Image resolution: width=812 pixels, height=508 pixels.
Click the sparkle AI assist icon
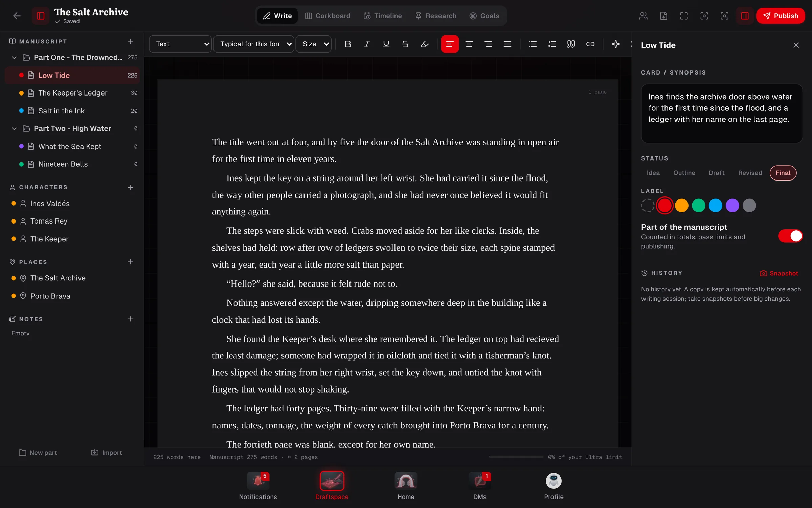point(616,44)
